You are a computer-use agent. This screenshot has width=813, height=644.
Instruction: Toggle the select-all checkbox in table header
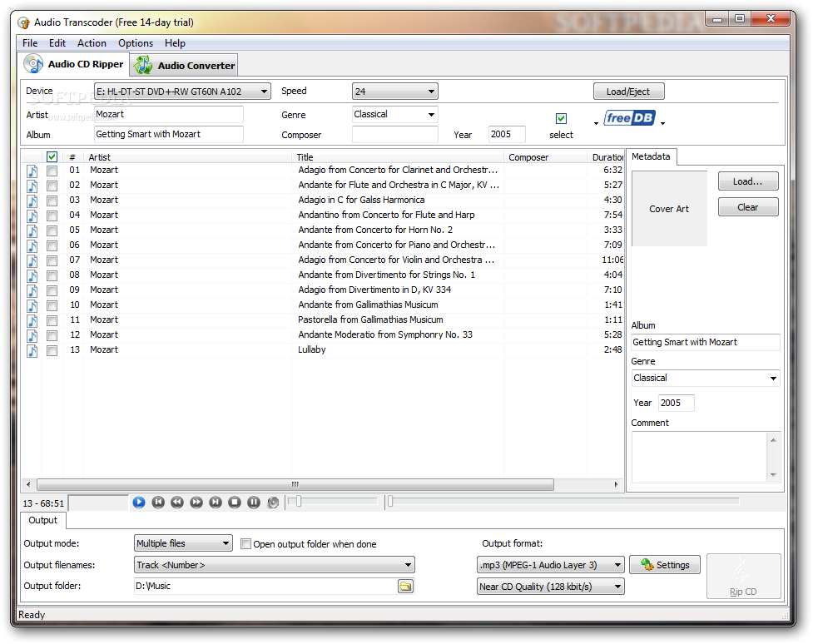52,156
